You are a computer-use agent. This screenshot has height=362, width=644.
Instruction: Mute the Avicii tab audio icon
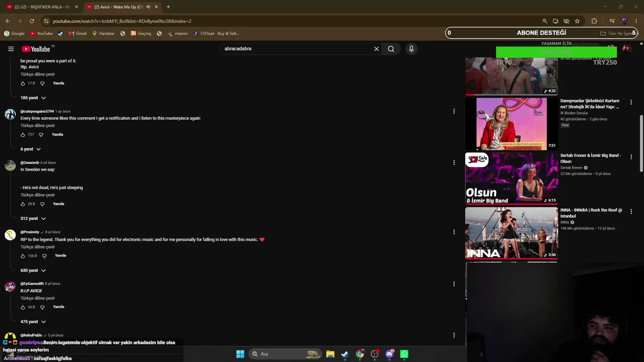point(148,7)
